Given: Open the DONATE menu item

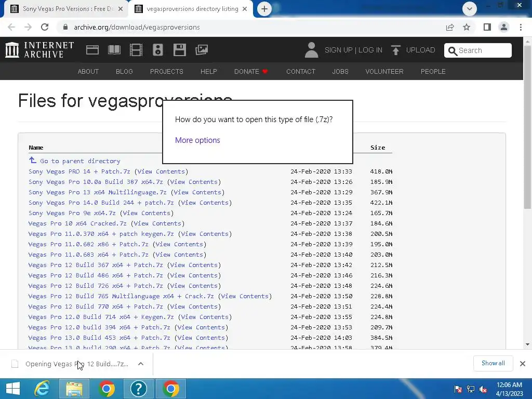Looking at the screenshot, I should (x=251, y=72).
